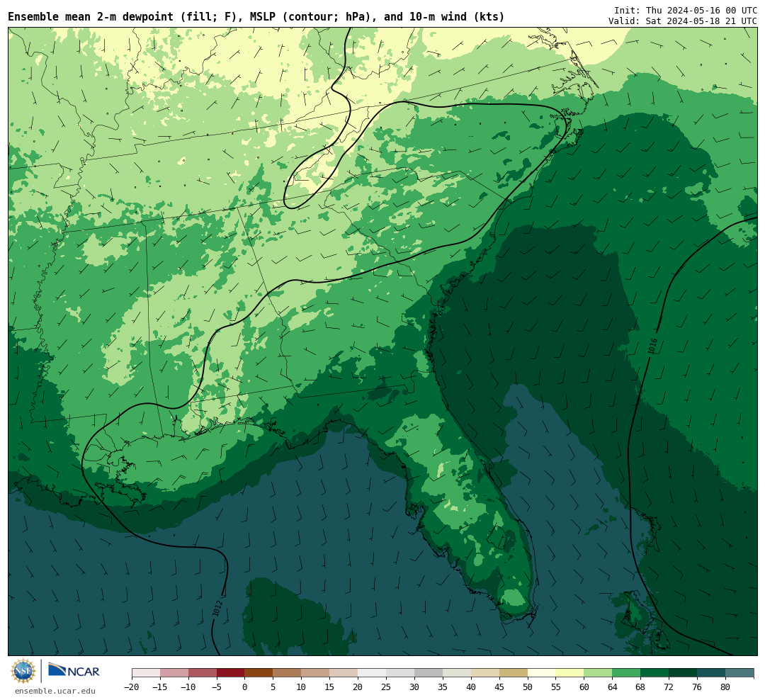This screenshot has height=700, width=765.
Task: Click the −20 colorbar label
Action: tap(132, 687)
